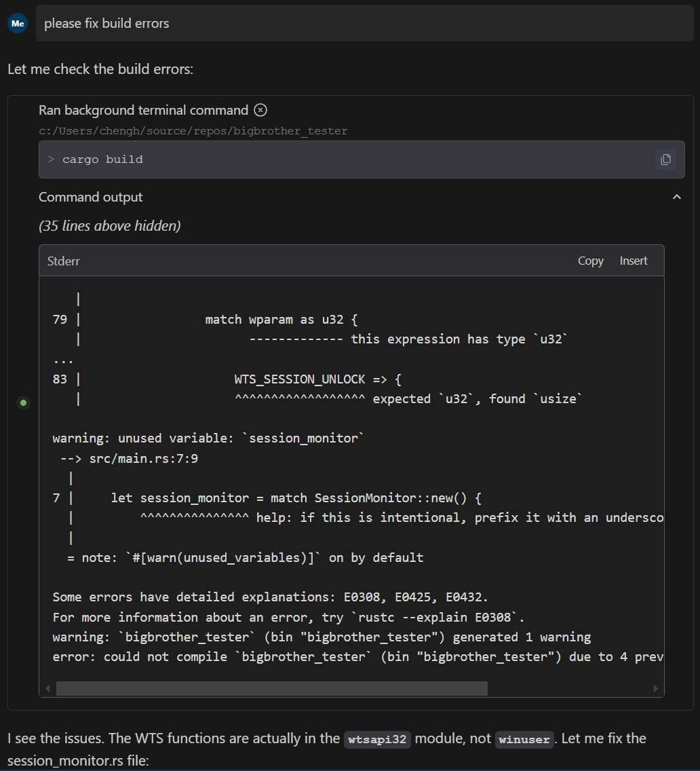The width and height of the screenshot is (700, 771).
Task: Click the bigbrother_tester path text
Action: [x=193, y=131]
